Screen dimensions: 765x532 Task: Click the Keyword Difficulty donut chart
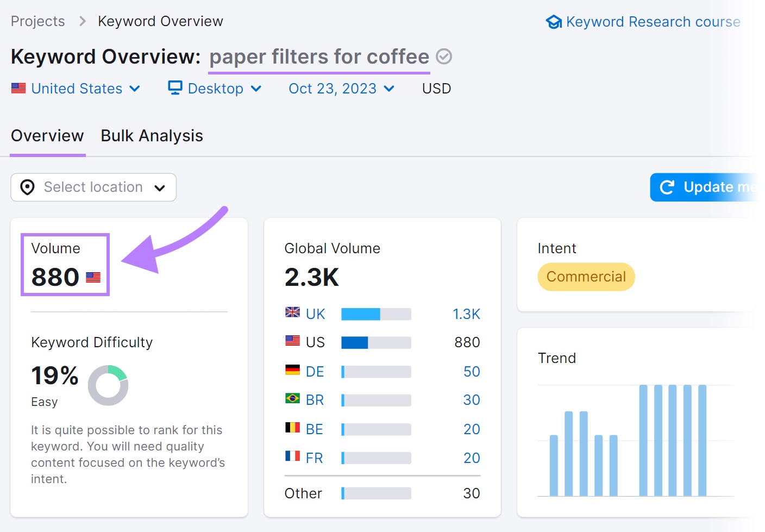[x=108, y=385]
